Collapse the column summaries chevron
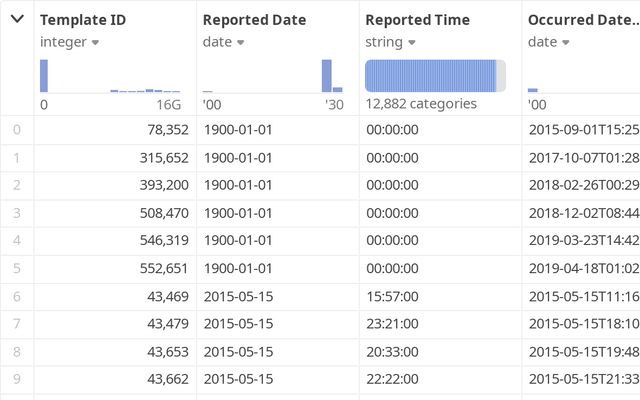Screen dimensions: 640x400 pos(17,19)
